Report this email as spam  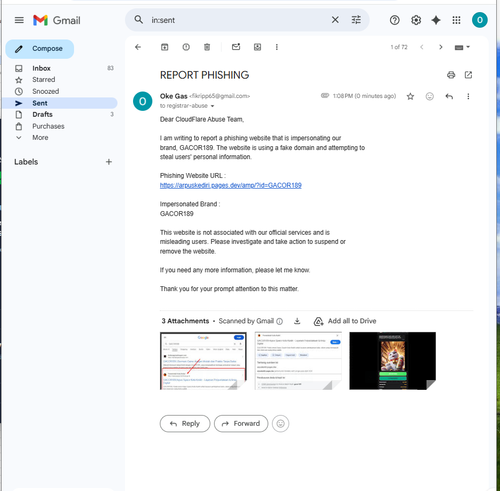click(186, 47)
